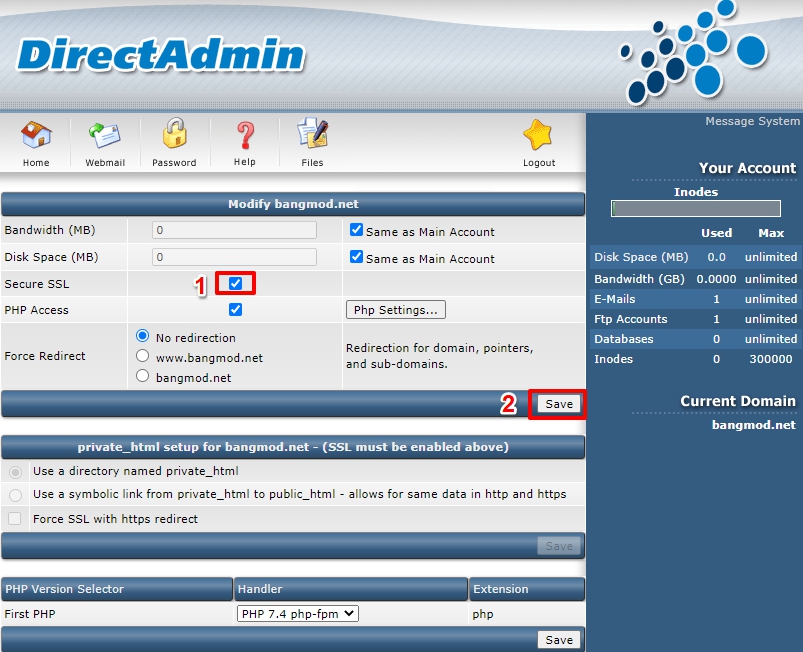Open the Home icon in the toolbar
Screen dimensions: 803x652
[x=36, y=135]
